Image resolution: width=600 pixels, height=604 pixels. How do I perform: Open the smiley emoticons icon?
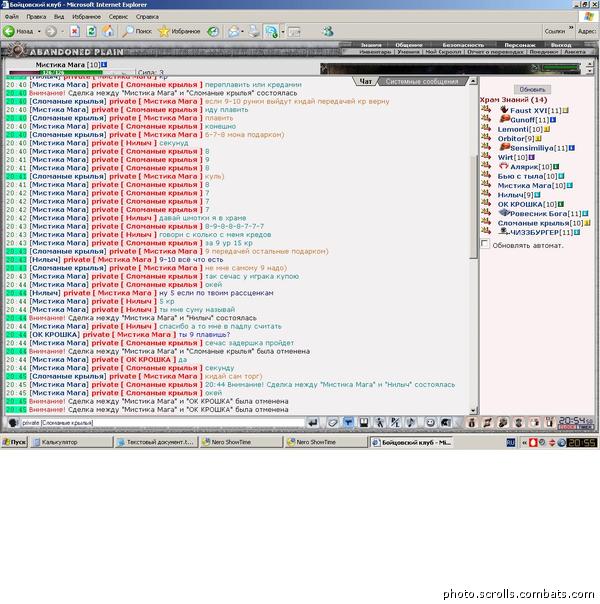coord(430,423)
